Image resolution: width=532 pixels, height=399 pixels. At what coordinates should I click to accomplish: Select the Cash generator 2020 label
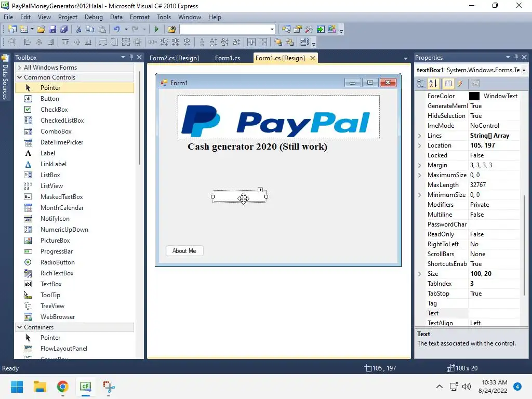click(258, 147)
